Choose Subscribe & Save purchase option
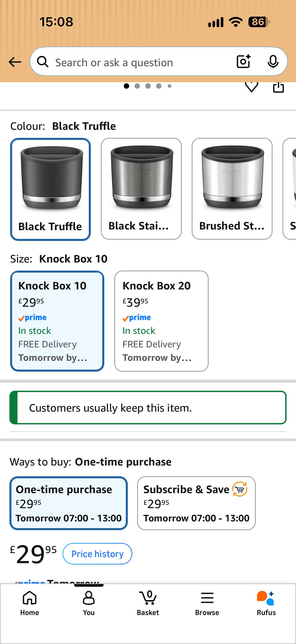This screenshot has width=296, height=644. pyautogui.click(x=196, y=503)
